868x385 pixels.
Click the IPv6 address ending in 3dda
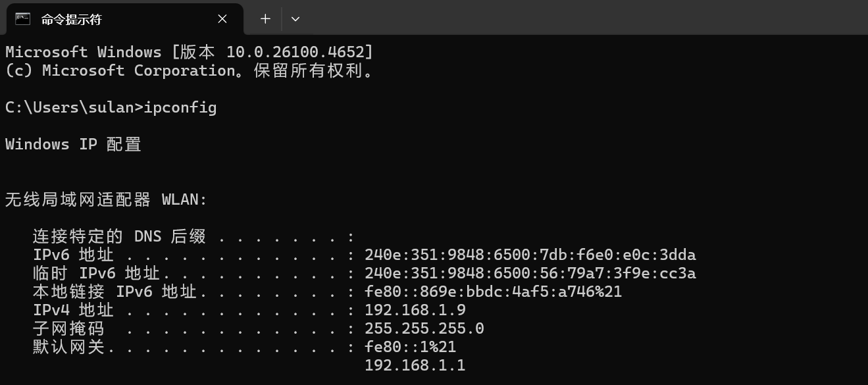pos(530,255)
